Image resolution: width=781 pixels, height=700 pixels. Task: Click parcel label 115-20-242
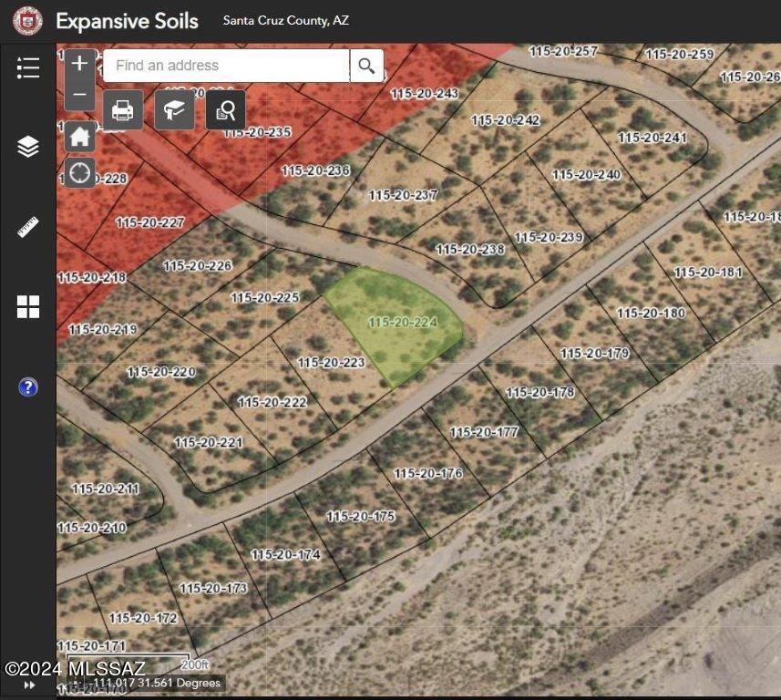coord(506,120)
